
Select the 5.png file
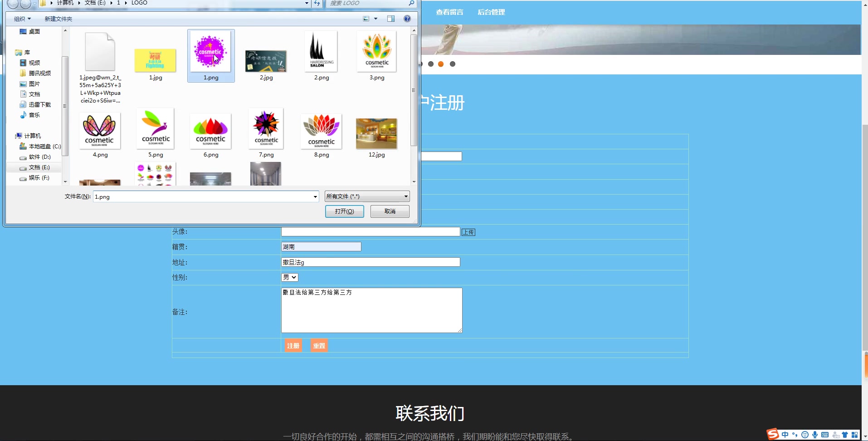(156, 129)
